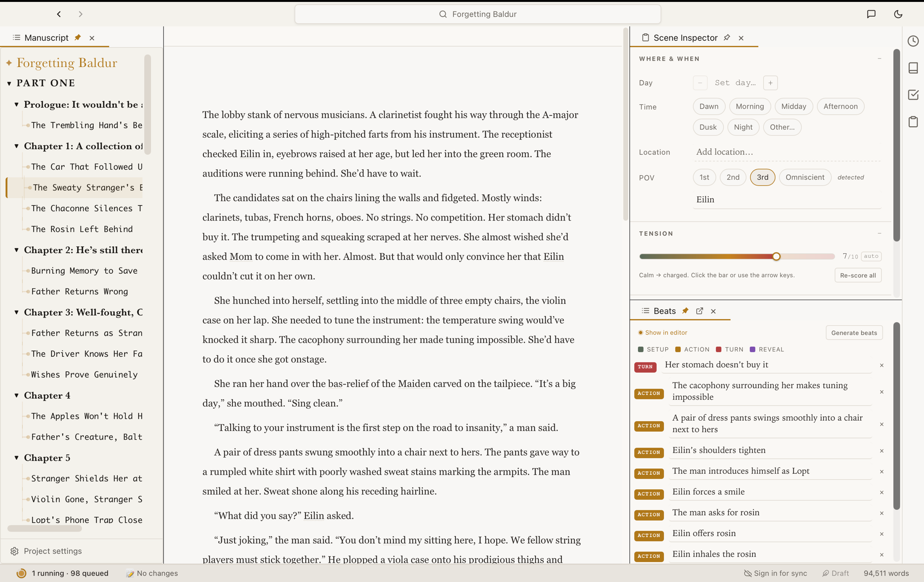The width and height of the screenshot is (924, 582).
Task: Click the Sign in for sync icon
Action: pos(748,573)
